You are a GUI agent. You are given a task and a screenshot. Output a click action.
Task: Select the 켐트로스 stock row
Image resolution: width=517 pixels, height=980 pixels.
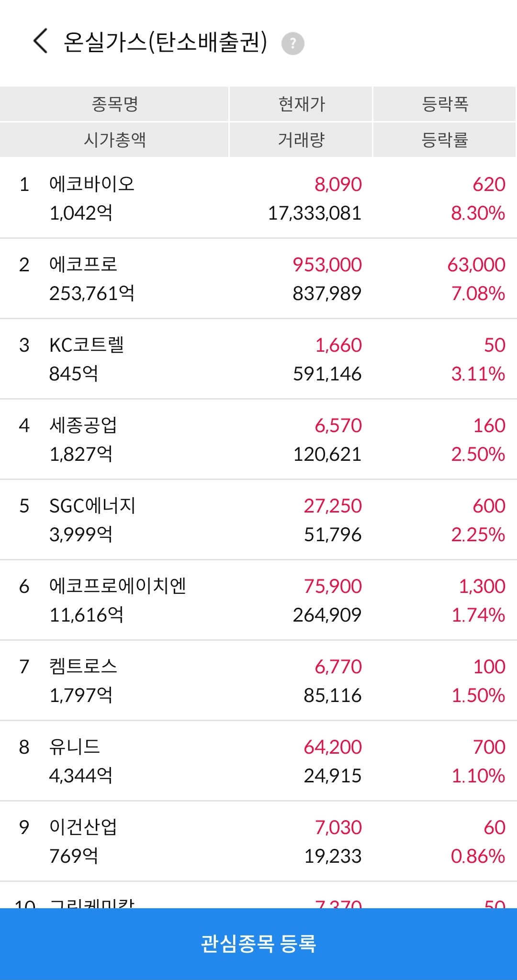point(258,680)
